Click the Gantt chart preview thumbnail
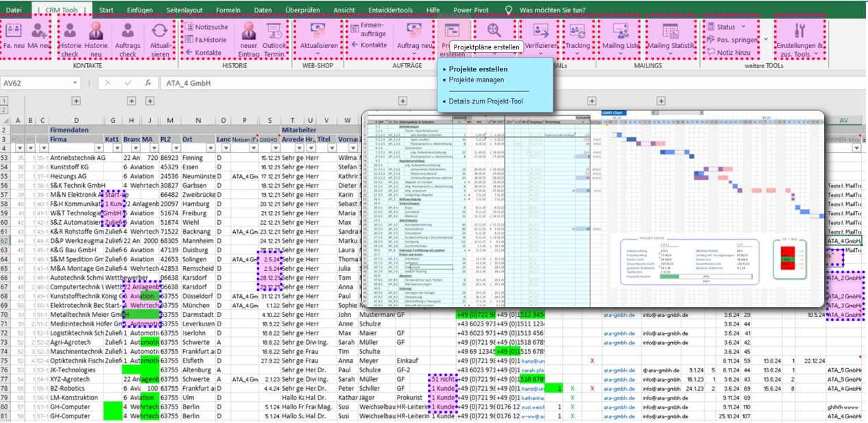868x423 pixels. 593,208
